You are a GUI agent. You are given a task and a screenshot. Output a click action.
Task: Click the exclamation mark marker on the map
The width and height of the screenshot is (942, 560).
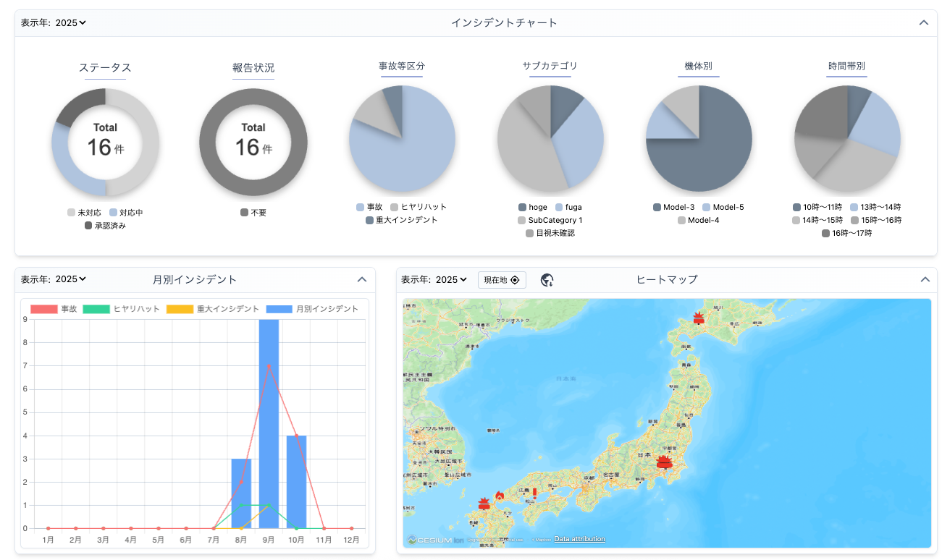click(534, 493)
